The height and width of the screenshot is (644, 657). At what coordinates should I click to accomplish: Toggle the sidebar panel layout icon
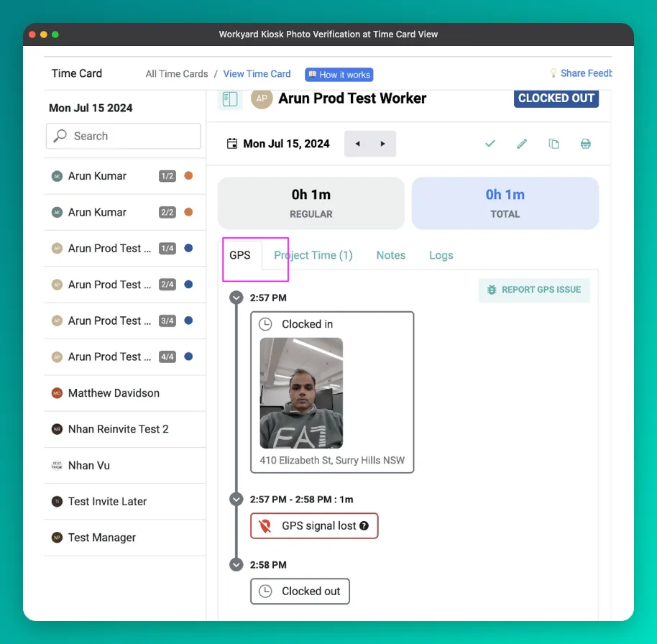click(x=229, y=99)
